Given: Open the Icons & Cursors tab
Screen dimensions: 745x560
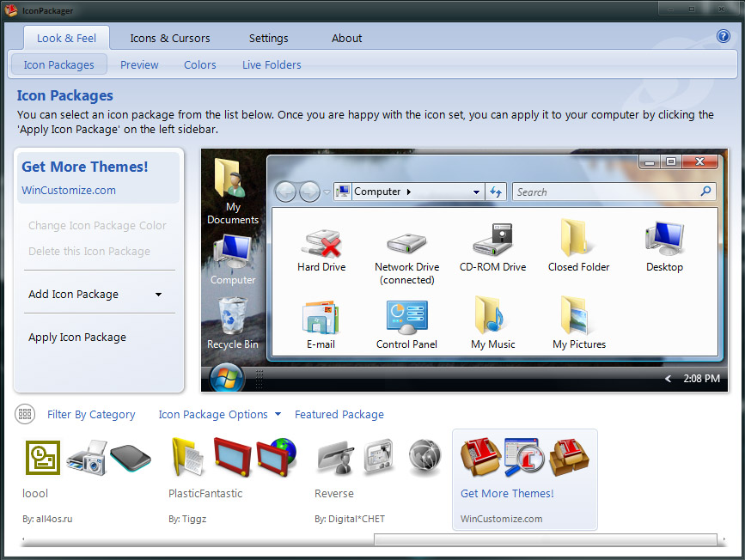Looking at the screenshot, I should [x=170, y=38].
